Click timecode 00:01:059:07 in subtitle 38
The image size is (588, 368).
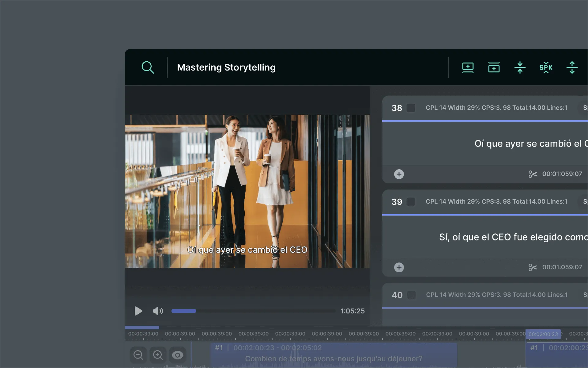pyautogui.click(x=562, y=174)
